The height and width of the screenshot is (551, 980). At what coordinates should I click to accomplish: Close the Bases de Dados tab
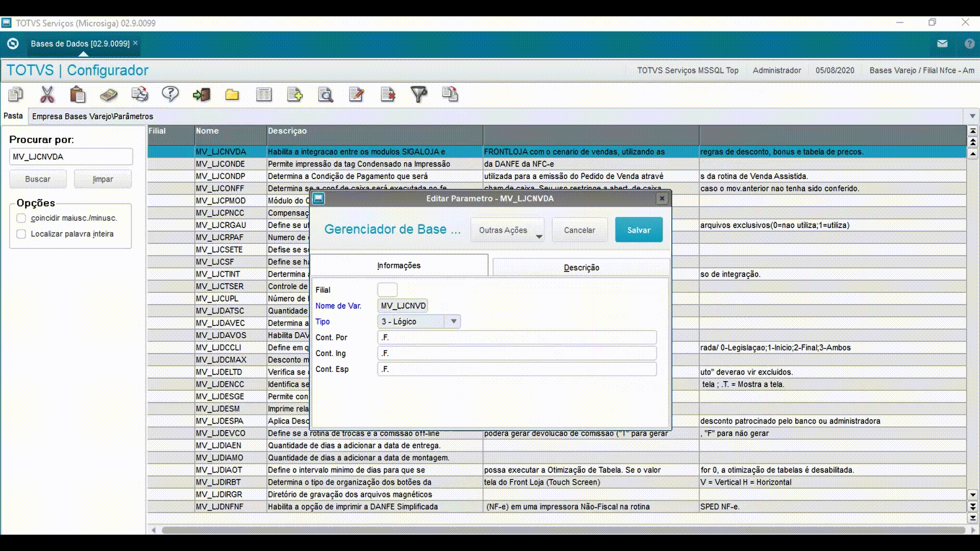(x=135, y=43)
